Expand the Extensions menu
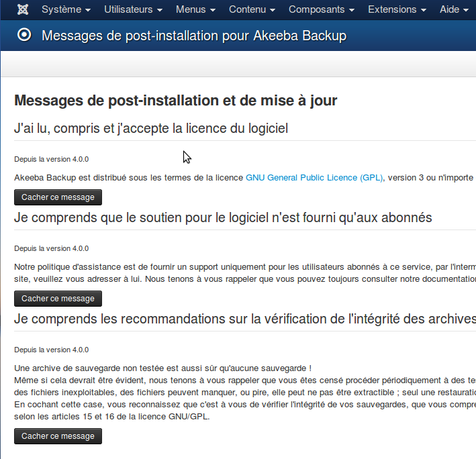The width and height of the screenshot is (476, 459). pyautogui.click(x=397, y=10)
